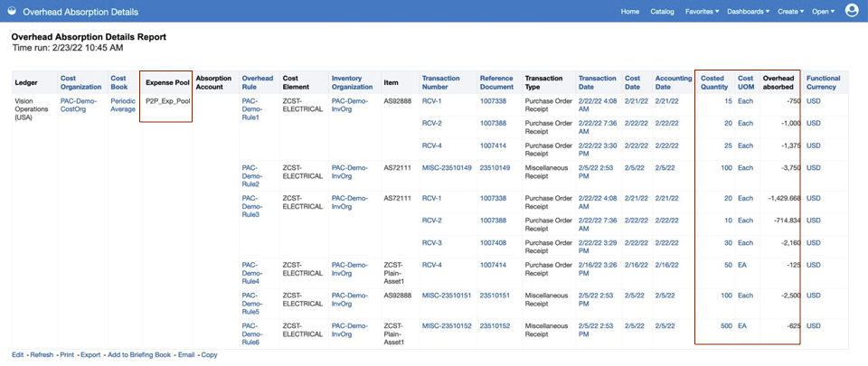Click the Costed Quantity column header
The width and height of the screenshot is (868, 366).
point(712,82)
